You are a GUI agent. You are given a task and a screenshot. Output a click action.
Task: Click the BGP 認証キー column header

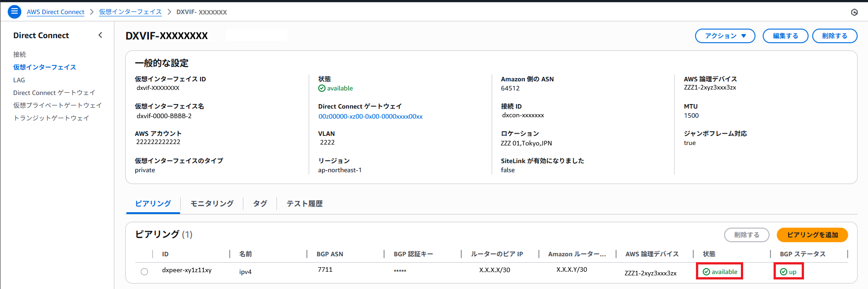click(414, 254)
